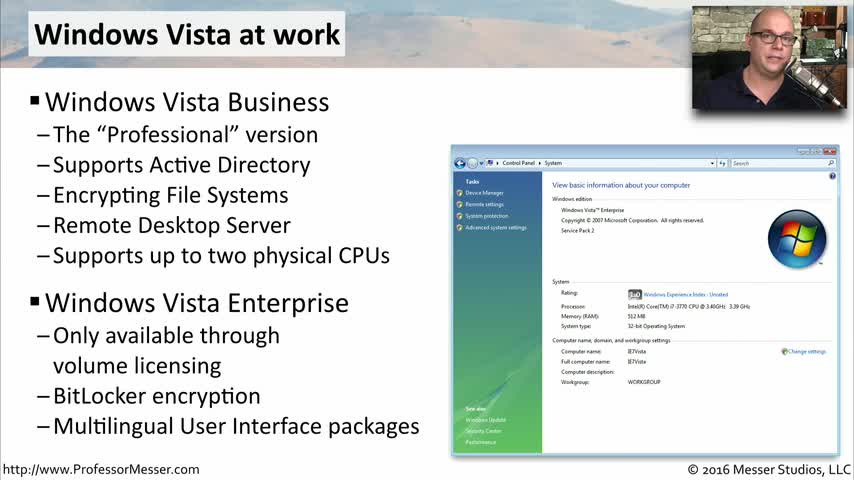The height and width of the screenshot is (480, 854).
Task: Click the Windows Vista orb logo
Action: (x=797, y=239)
